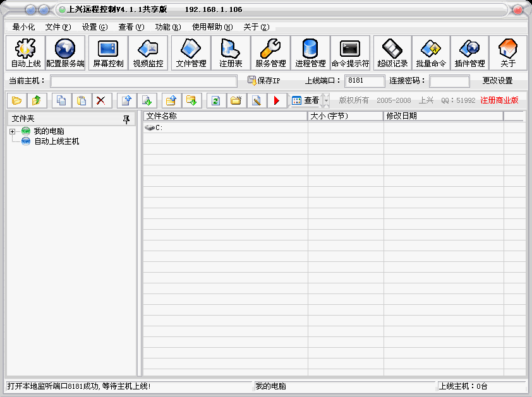Open the 自动上线 auto-online tool
The width and height of the screenshot is (532, 397).
tap(26, 53)
